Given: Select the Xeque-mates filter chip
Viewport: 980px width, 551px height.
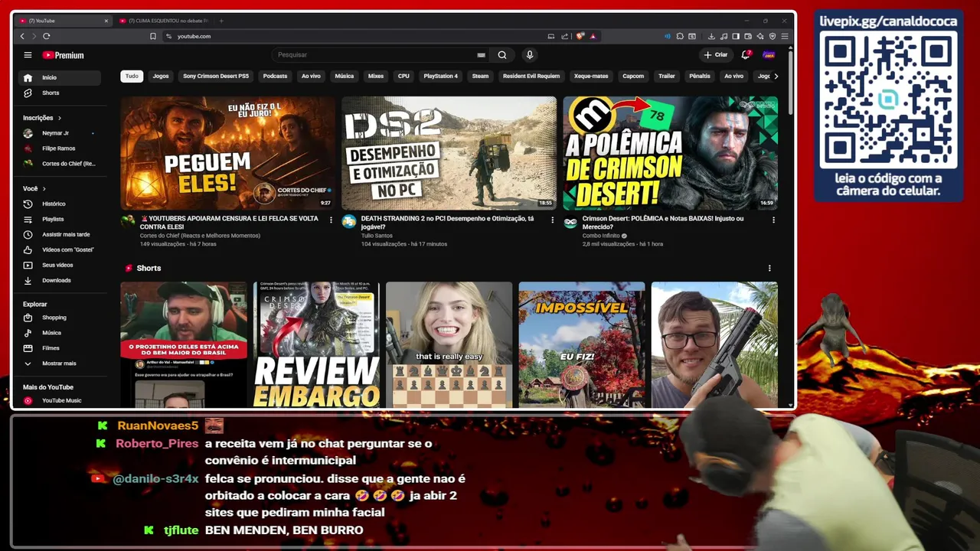Looking at the screenshot, I should click(591, 76).
